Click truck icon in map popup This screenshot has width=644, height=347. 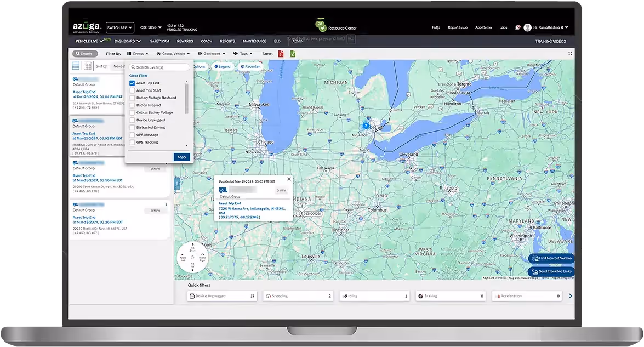[x=223, y=190]
